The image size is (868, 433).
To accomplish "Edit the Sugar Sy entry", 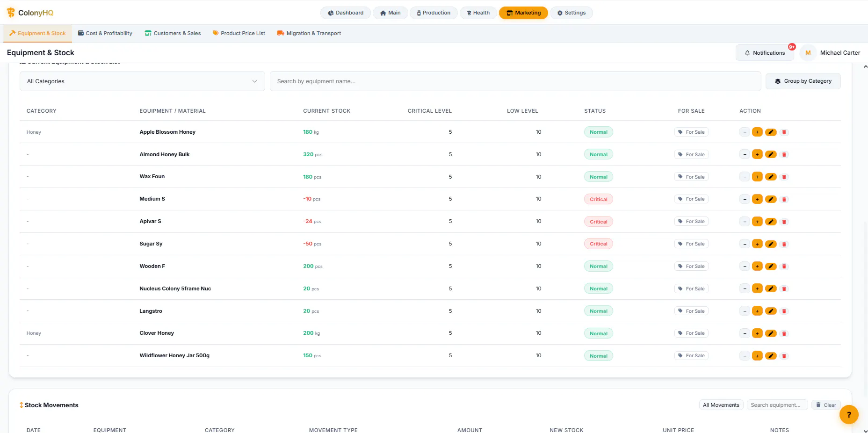I will [771, 244].
